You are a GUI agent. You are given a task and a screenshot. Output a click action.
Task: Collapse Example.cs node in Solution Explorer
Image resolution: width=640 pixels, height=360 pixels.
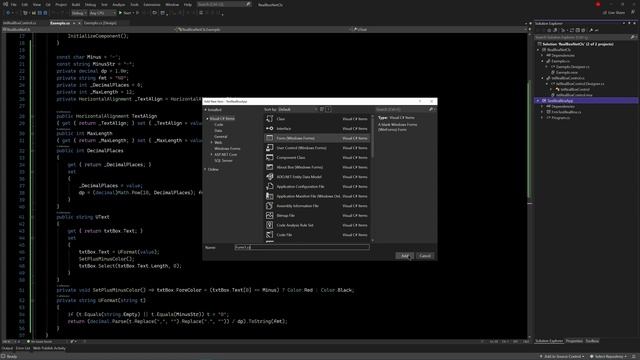pyautogui.click(x=542, y=61)
